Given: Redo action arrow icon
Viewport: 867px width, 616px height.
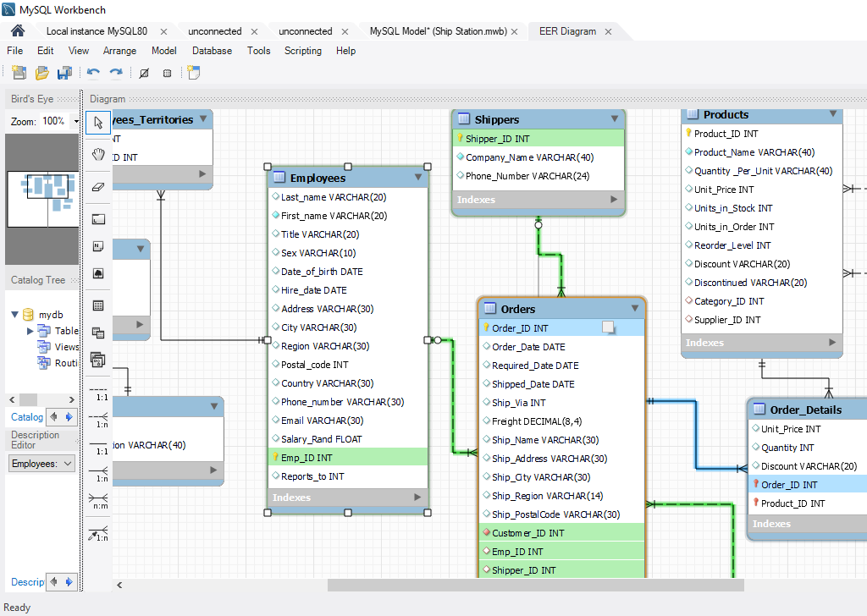Looking at the screenshot, I should click(116, 73).
